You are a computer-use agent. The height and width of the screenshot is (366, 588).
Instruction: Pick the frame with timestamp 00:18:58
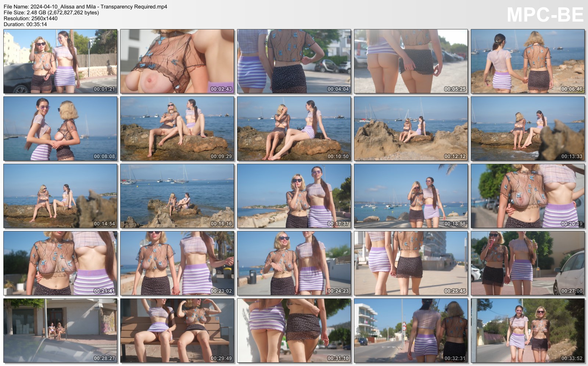click(x=411, y=196)
